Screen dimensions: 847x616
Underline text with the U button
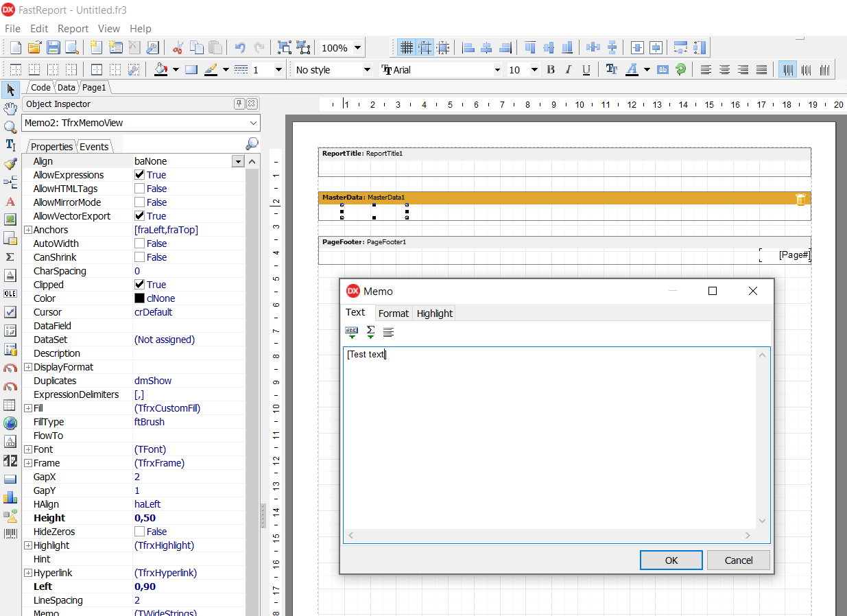(586, 69)
